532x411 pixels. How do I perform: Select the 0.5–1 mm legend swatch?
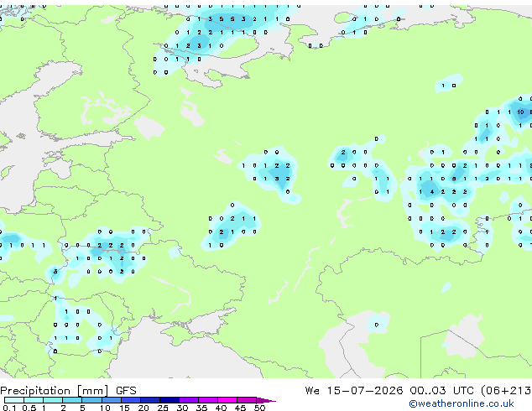tap(34, 400)
